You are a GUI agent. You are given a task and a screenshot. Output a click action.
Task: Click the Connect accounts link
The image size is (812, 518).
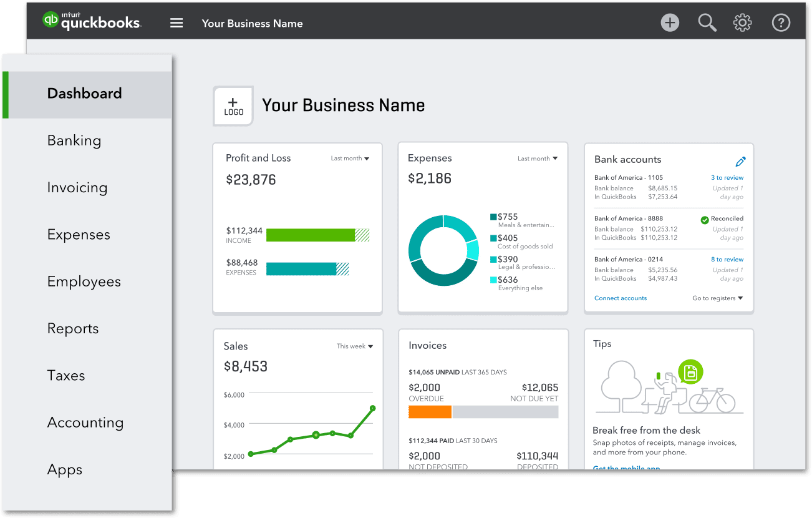621,298
